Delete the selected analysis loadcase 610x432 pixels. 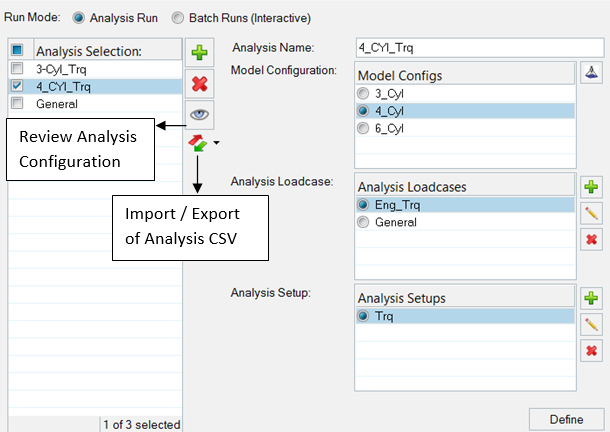point(591,238)
